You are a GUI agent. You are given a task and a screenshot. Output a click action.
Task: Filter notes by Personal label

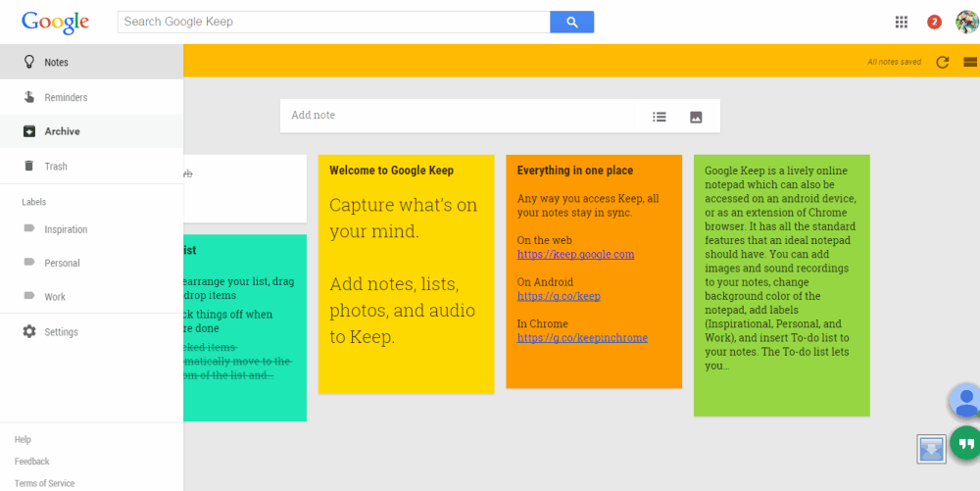[x=91, y=263]
